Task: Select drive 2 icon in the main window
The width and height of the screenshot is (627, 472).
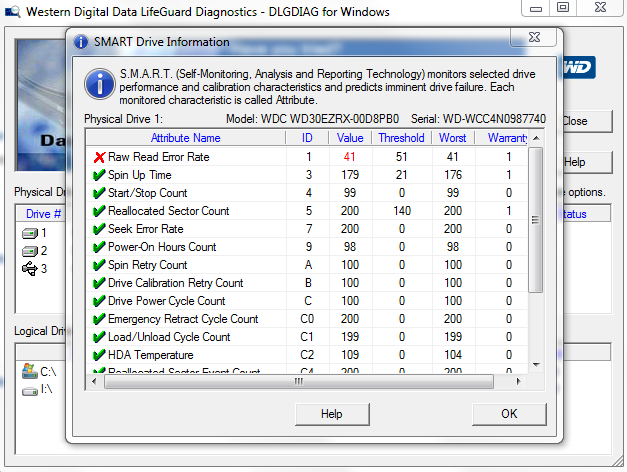Action: (x=30, y=251)
